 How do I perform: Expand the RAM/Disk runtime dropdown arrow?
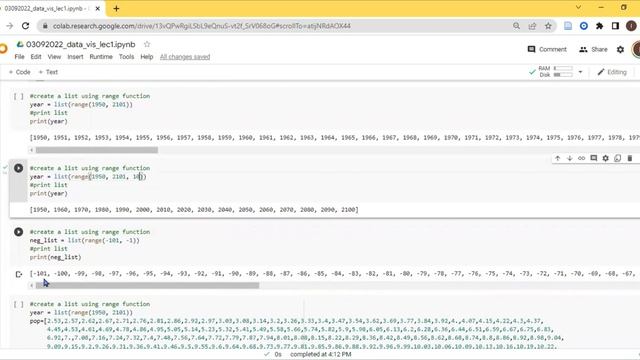pyautogui.click(x=580, y=72)
